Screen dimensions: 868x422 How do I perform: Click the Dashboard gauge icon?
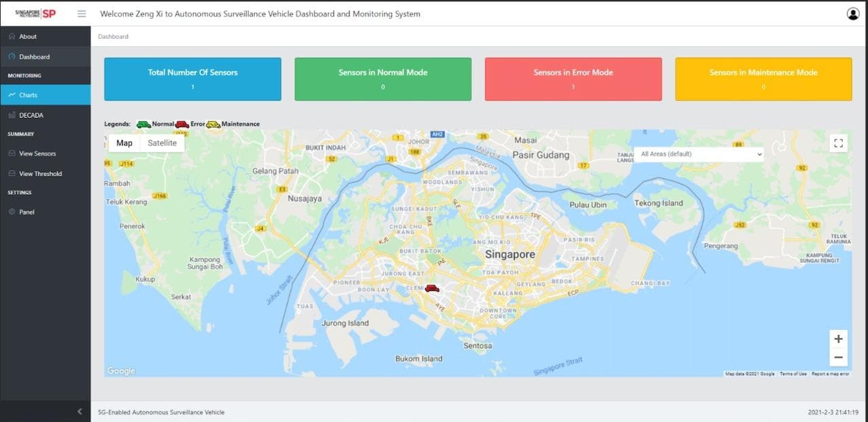click(12, 57)
